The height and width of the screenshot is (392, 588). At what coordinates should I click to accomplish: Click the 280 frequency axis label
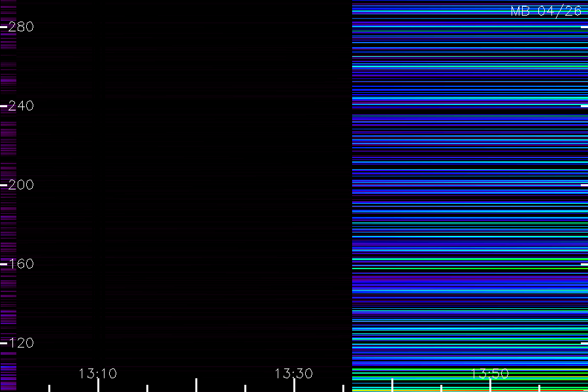21,27
